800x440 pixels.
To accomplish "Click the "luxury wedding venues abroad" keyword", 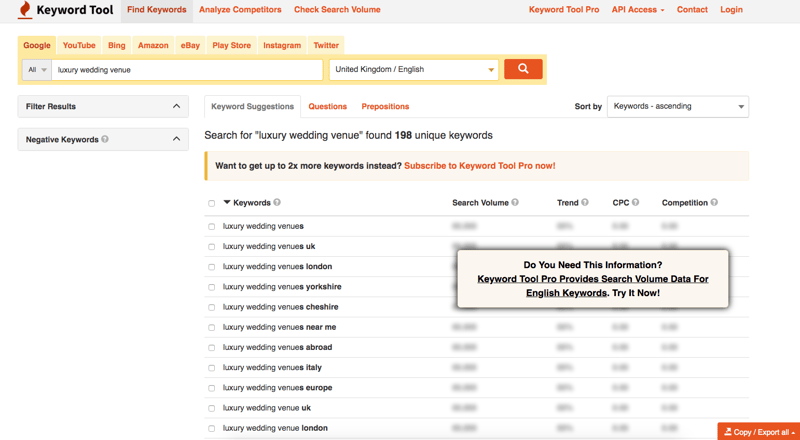I will click(277, 347).
